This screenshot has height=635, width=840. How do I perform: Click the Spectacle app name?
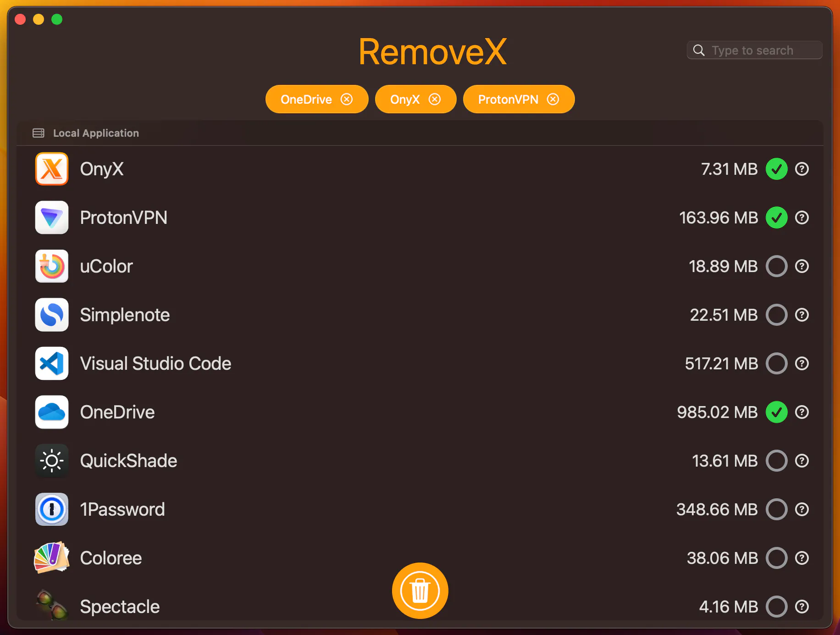(120, 607)
